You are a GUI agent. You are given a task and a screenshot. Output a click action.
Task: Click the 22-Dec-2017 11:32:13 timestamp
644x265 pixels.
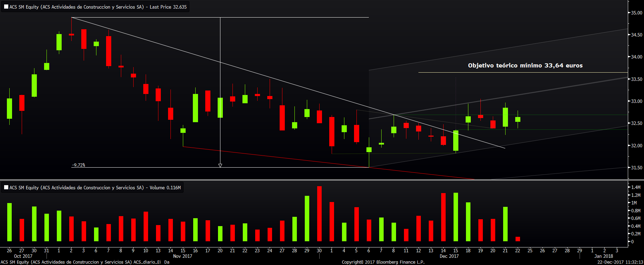(620, 262)
